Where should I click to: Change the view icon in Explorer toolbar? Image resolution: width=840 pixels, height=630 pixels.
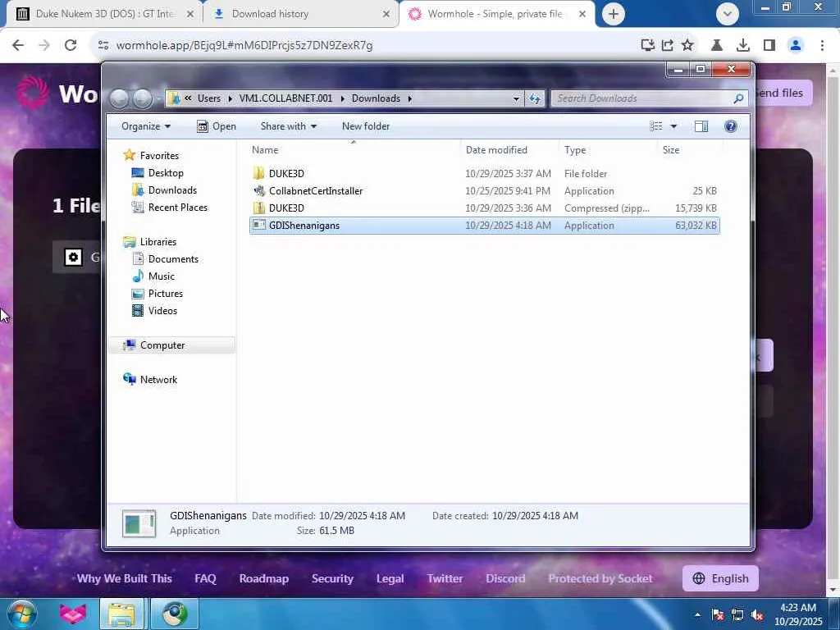click(655, 126)
